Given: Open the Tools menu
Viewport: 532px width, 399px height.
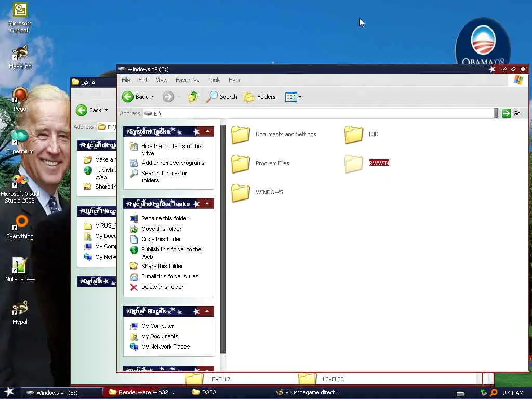Looking at the screenshot, I should coord(214,80).
